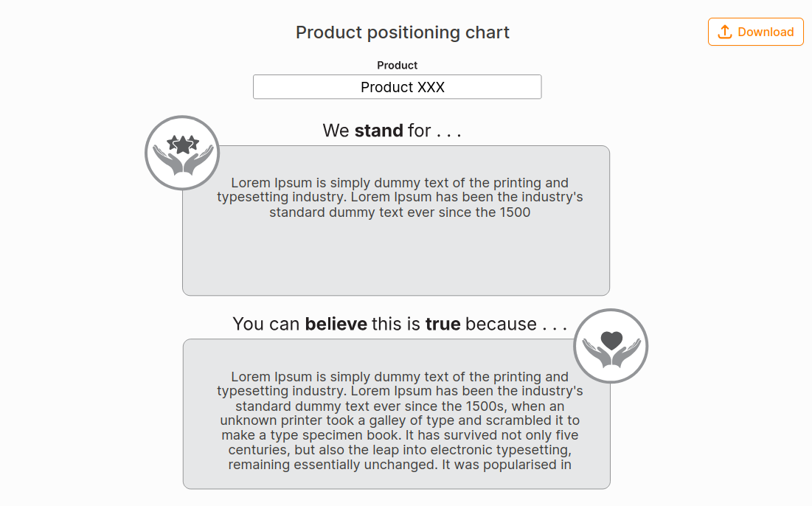812x506 pixels.
Task: Click the We stand for heading
Action: click(x=391, y=131)
